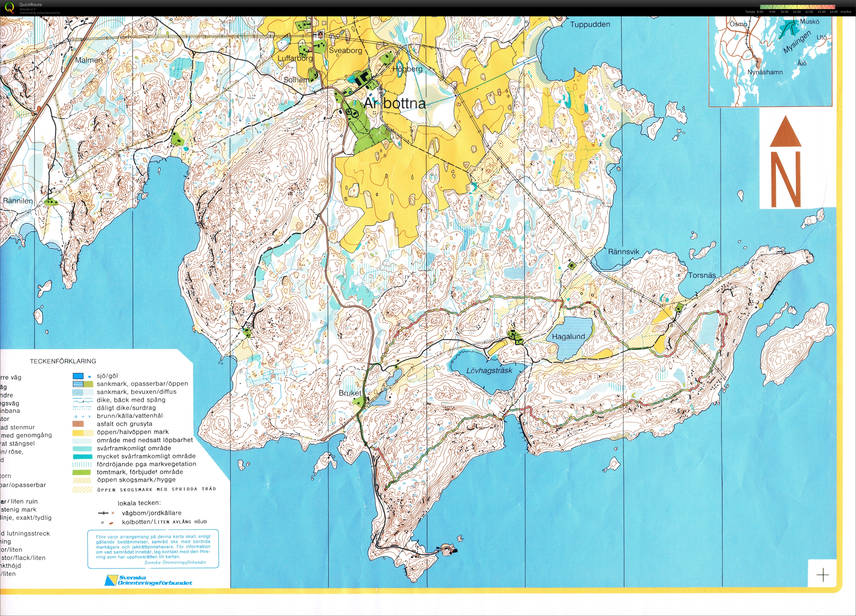Open the matstroeng.se/quickroute/sv link
The width and height of the screenshot is (856, 616).
pyautogui.click(x=40, y=12)
